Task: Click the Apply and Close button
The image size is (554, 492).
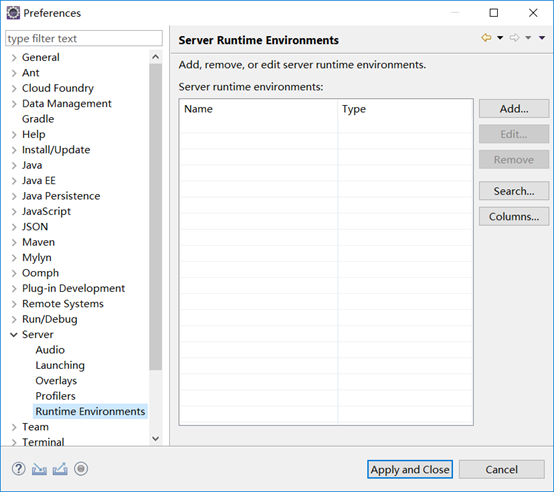Action: click(410, 469)
